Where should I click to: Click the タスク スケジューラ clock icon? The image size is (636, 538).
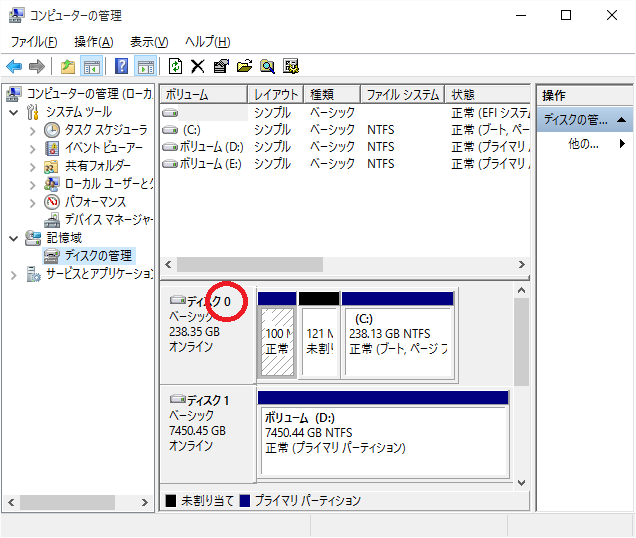[52, 130]
